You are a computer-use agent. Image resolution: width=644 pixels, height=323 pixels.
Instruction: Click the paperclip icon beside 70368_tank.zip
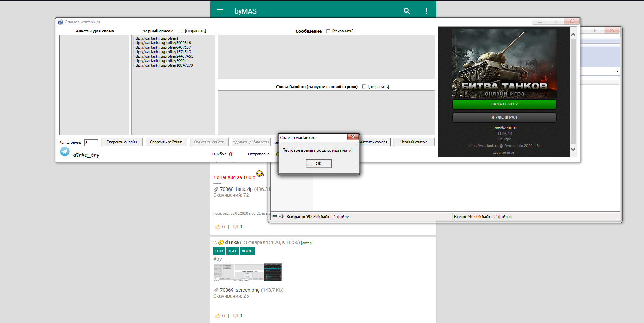pos(216,189)
